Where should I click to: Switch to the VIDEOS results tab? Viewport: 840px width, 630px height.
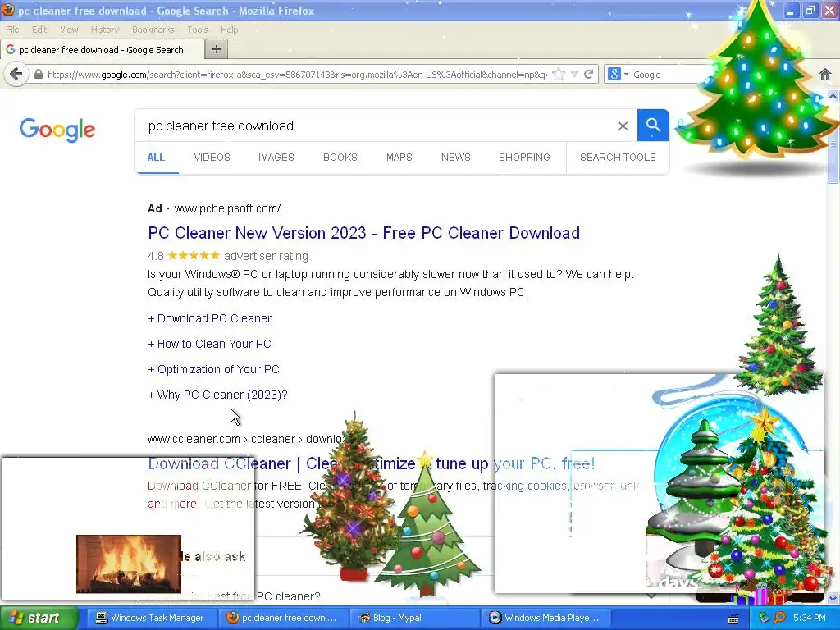click(212, 157)
